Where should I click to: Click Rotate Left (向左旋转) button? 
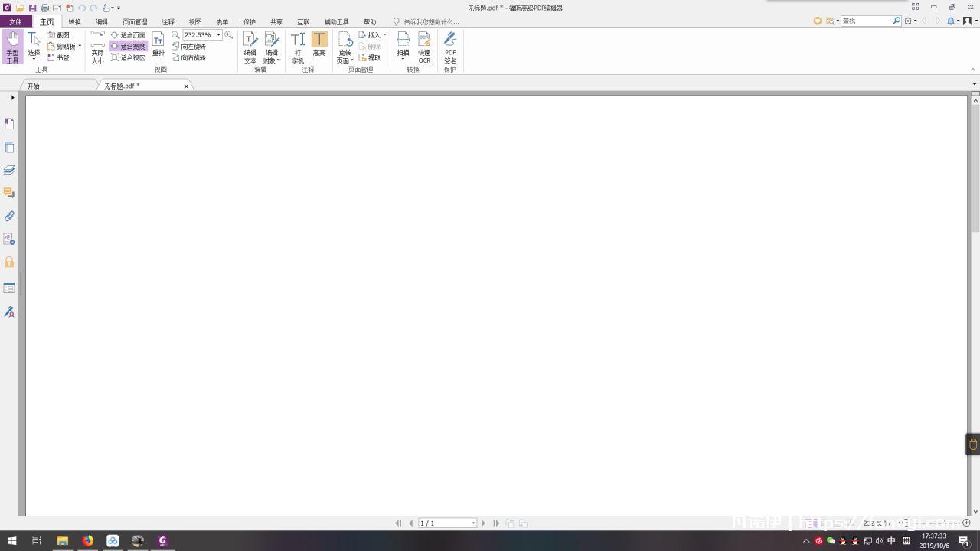click(188, 47)
